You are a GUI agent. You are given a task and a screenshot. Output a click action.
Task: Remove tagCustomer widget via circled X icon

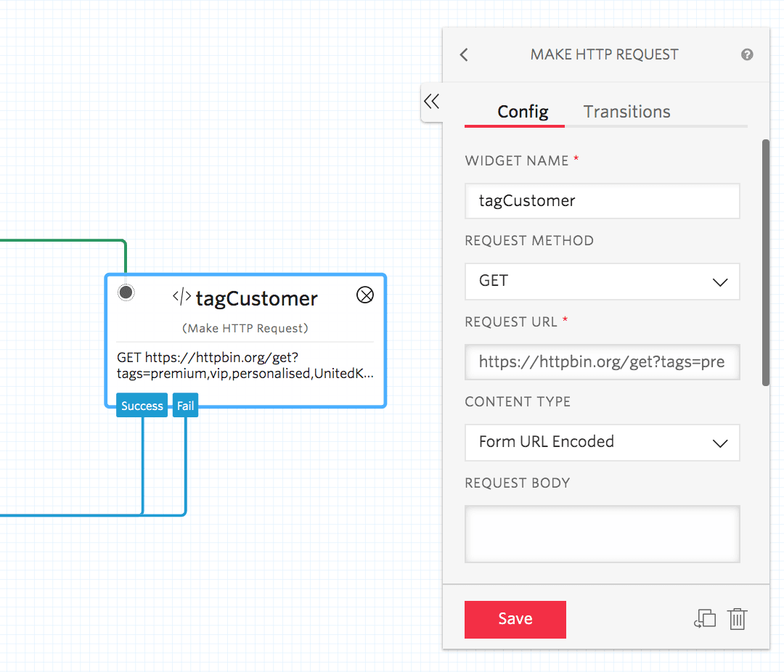(x=365, y=295)
